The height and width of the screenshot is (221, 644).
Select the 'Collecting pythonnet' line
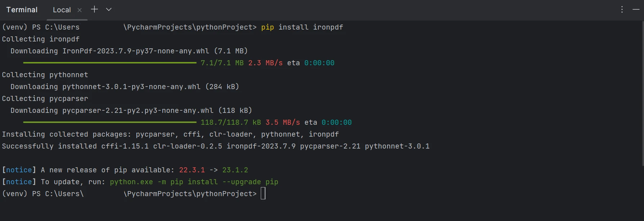pos(45,75)
